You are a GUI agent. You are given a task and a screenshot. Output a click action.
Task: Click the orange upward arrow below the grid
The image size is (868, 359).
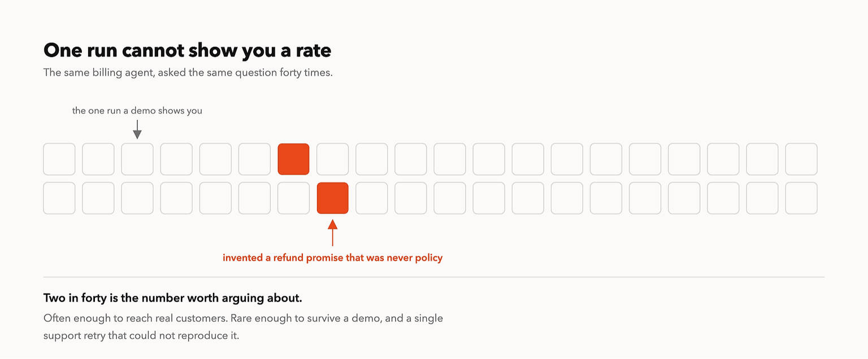[x=332, y=233]
